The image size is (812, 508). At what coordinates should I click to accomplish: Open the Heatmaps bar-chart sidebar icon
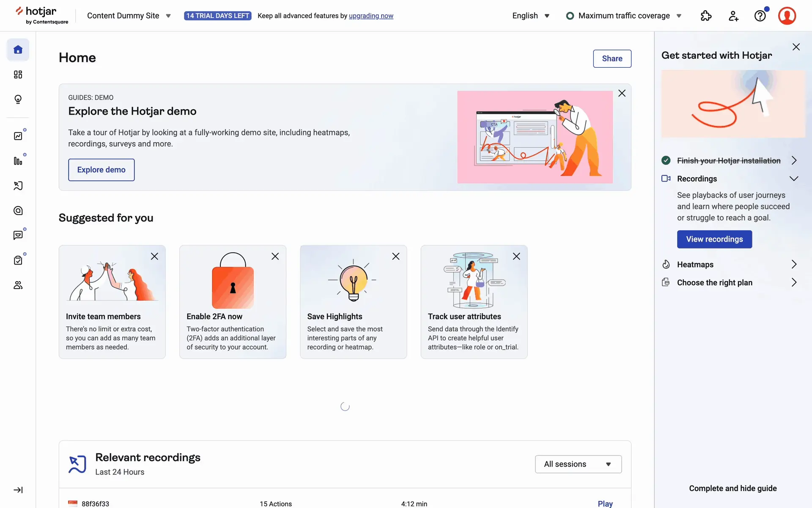(x=18, y=161)
